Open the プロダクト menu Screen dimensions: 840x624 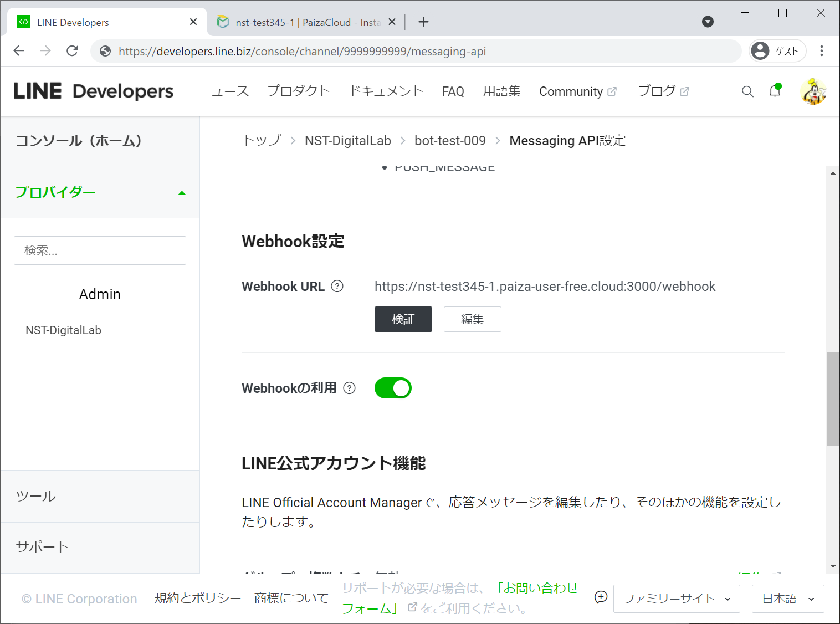(x=299, y=91)
